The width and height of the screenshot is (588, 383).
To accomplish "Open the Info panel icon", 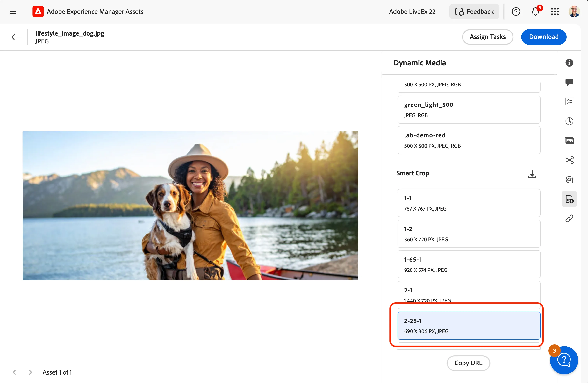I will [x=569, y=63].
